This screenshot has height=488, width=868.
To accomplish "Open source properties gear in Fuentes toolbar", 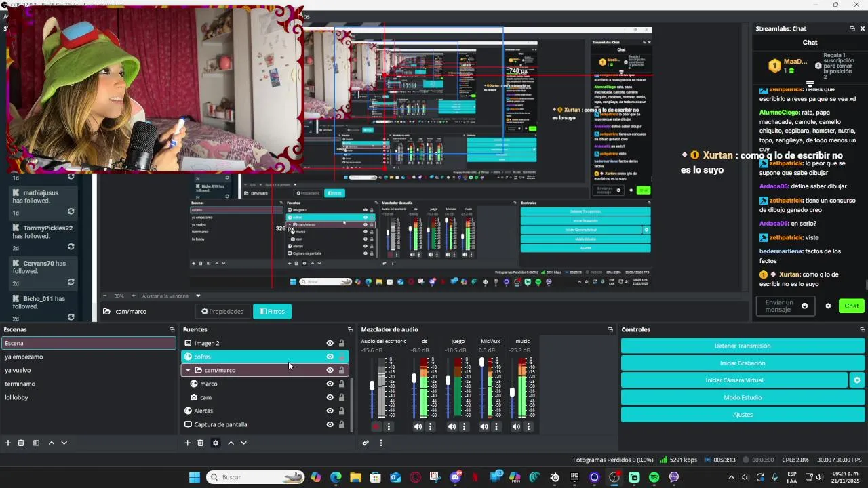I will pos(216,443).
